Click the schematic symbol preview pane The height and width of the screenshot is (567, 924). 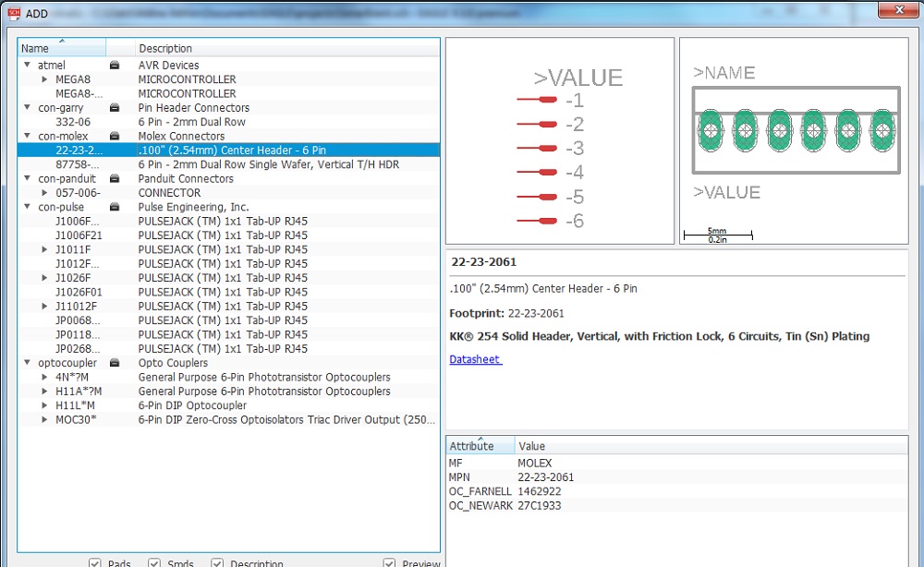(x=560, y=141)
